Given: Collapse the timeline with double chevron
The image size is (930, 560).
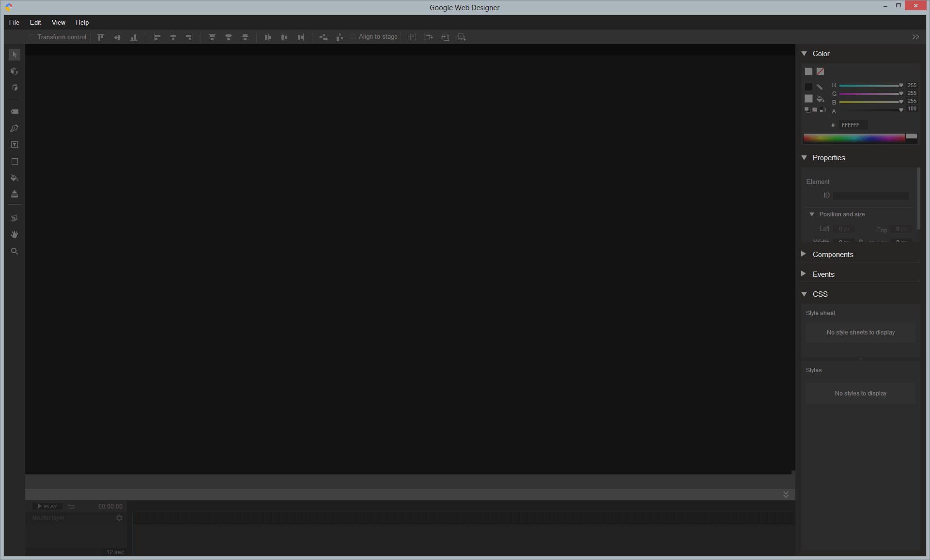Looking at the screenshot, I should 786,494.
